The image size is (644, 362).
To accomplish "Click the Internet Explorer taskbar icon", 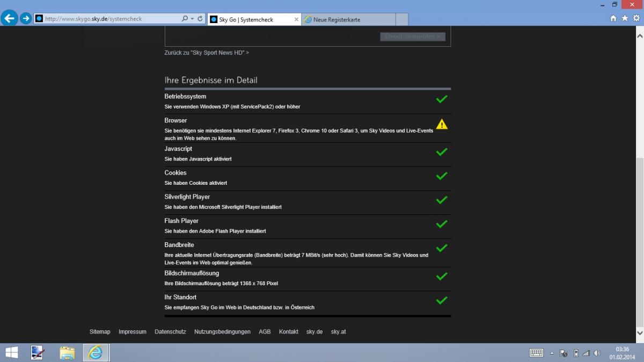I will click(x=96, y=352).
